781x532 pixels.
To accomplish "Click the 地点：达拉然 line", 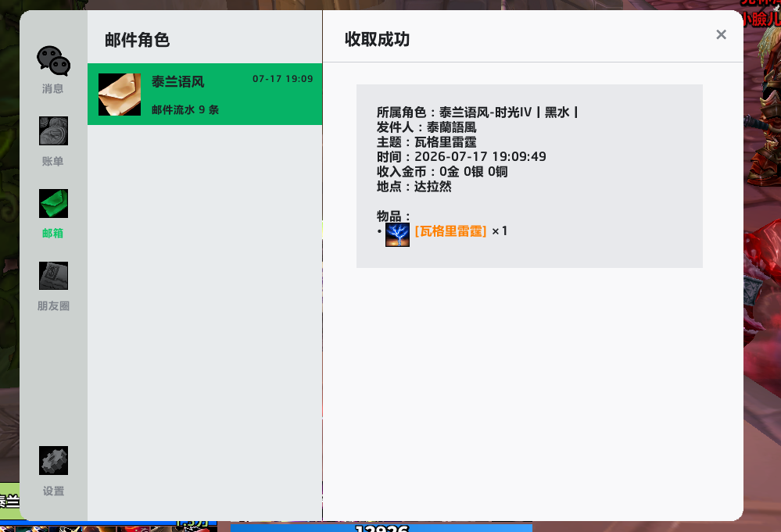I will 414,187.
